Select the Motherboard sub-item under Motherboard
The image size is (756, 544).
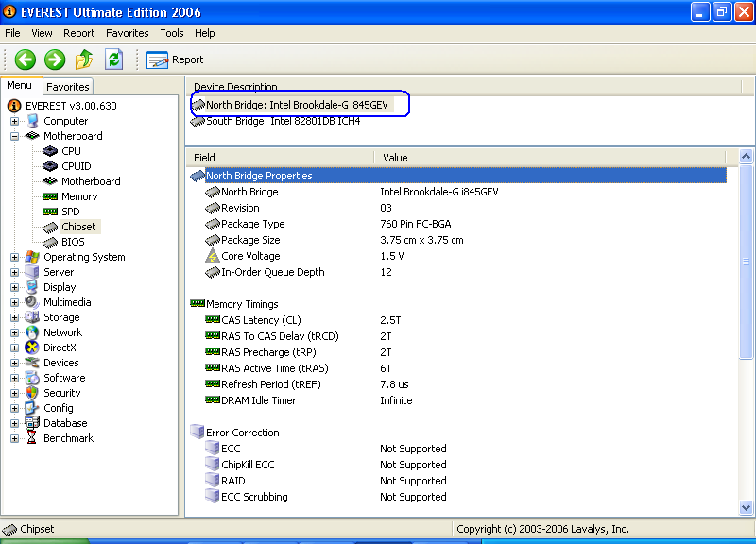(91, 181)
